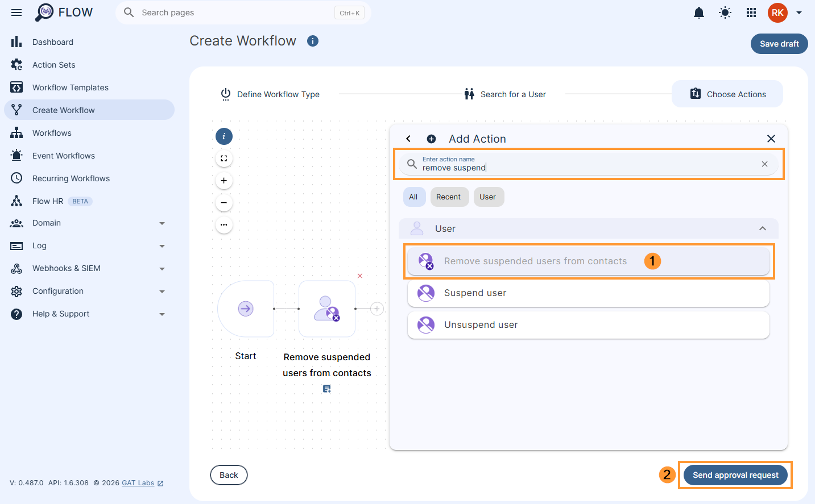
Task: Toggle the light/dark theme sun icon
Action: point(725,13)
